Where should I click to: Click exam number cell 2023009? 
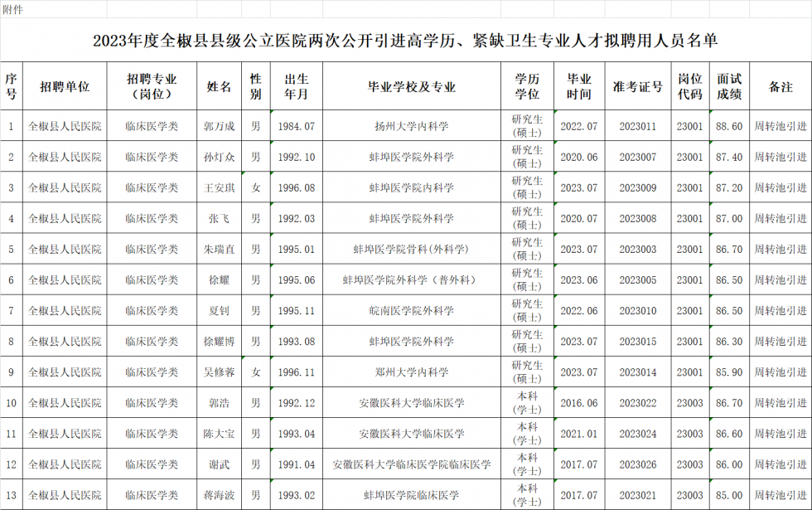(638, 187)
